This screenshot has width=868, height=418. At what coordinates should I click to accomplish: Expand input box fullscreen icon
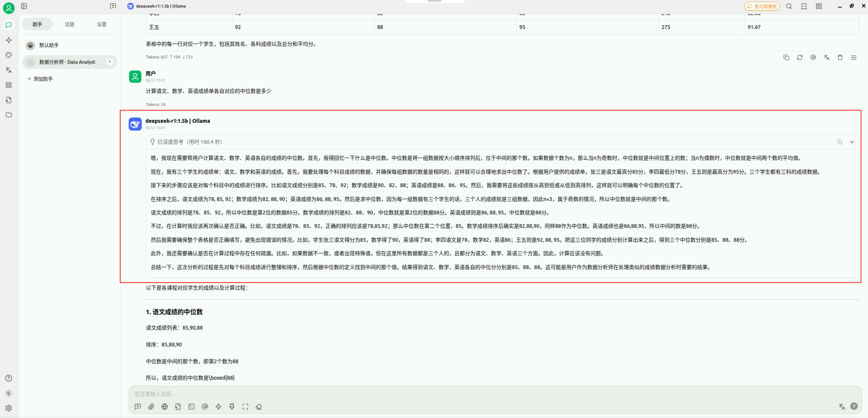(245, 406)
